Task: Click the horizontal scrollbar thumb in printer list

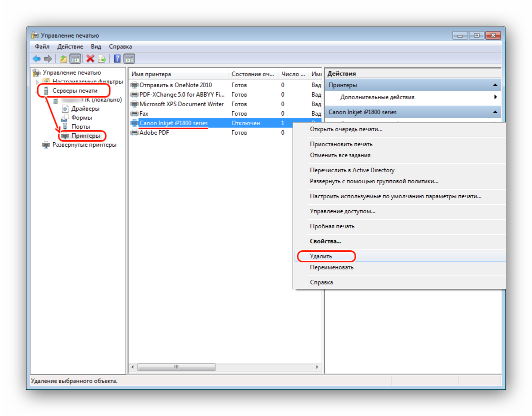Action: (176, 367)
